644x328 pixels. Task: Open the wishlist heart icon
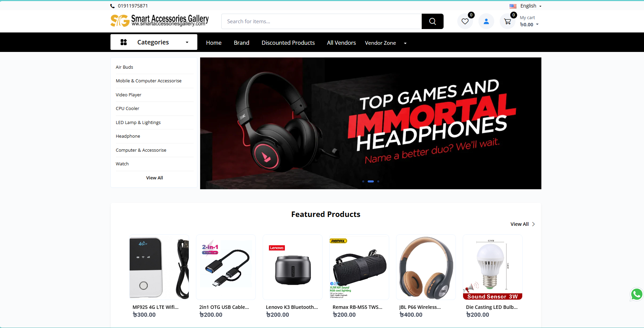465,22
